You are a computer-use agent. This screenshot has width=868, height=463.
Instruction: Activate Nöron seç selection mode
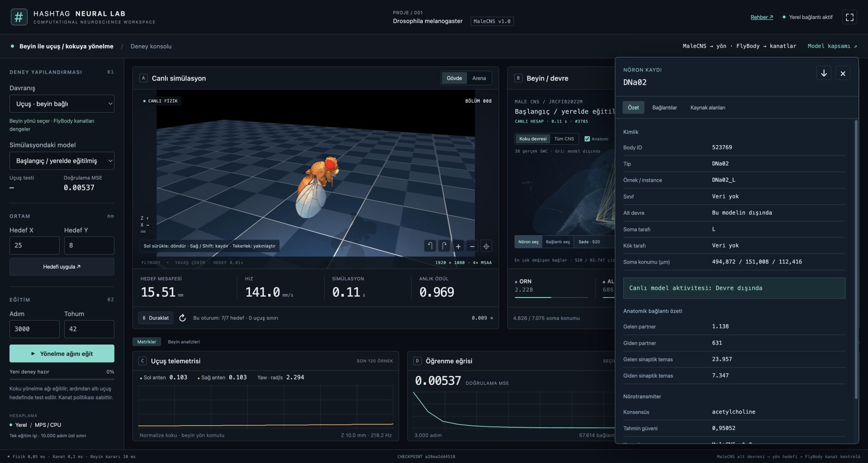(528, 242)
